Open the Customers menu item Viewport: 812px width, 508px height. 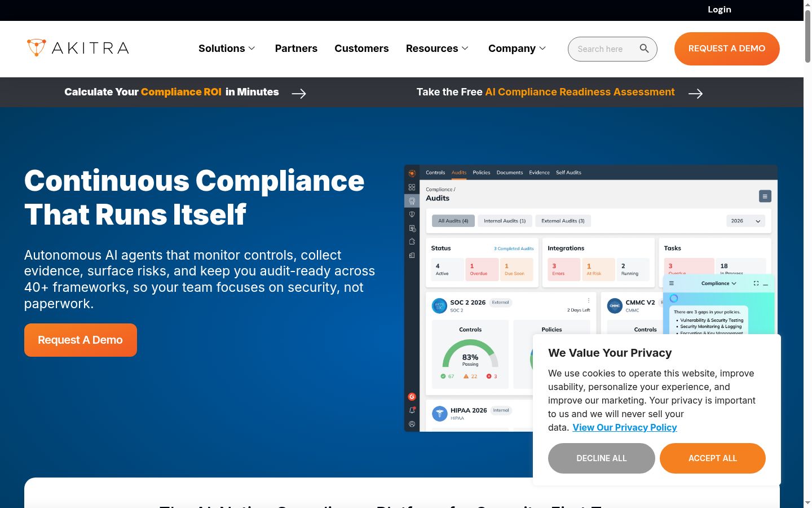coord(361,49)
